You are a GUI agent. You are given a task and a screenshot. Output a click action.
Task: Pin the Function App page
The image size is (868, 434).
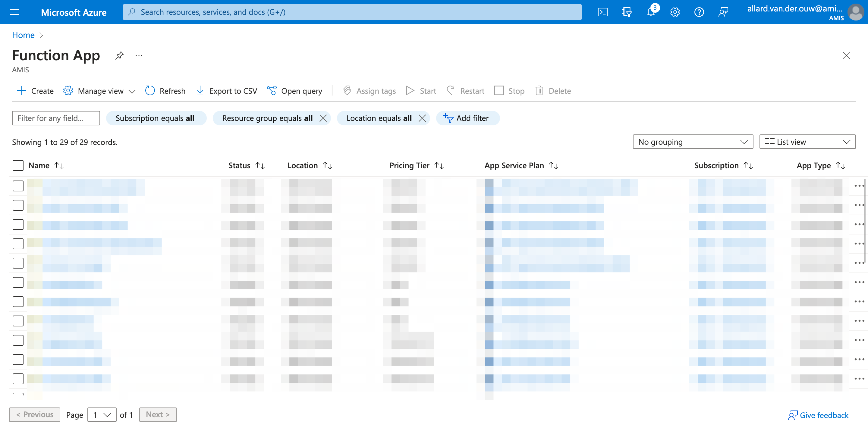click(119, 55)
